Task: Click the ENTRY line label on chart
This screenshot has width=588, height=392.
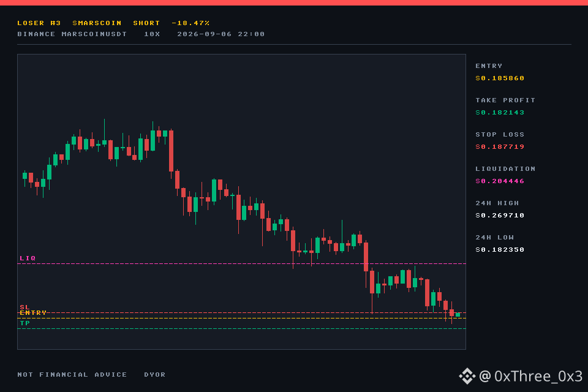Action: pos(33,312)
